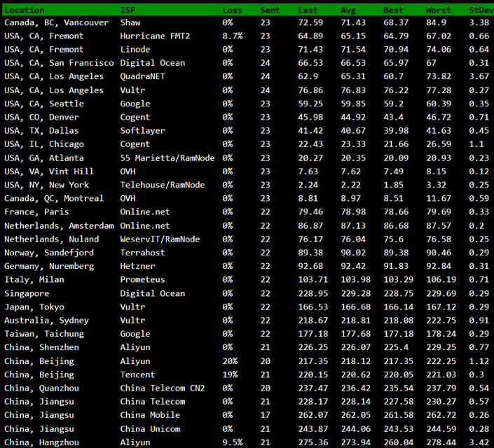
Task: Click USA, VA, Vint Hill location
Action: [x=49, y=171]
